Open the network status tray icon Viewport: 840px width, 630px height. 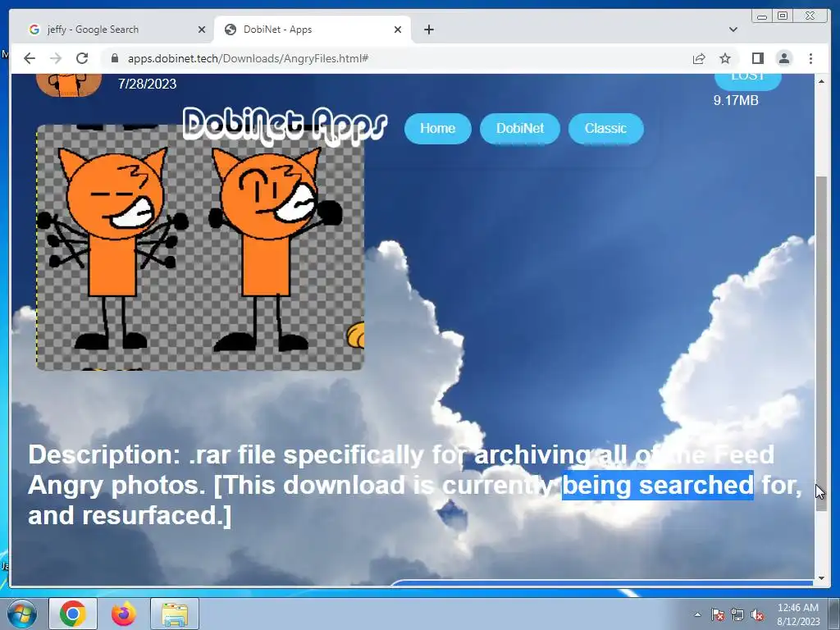[737, 614]
